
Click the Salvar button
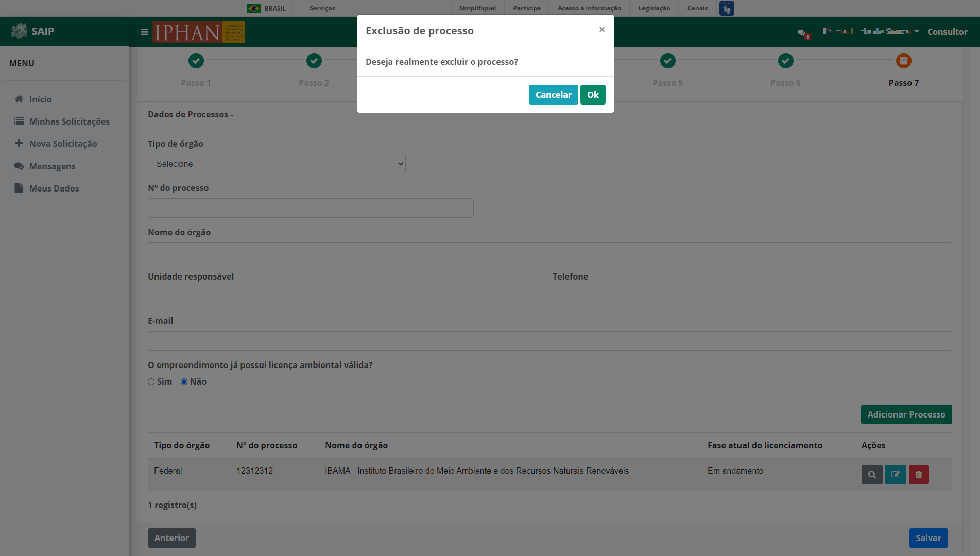coord(929,538)
